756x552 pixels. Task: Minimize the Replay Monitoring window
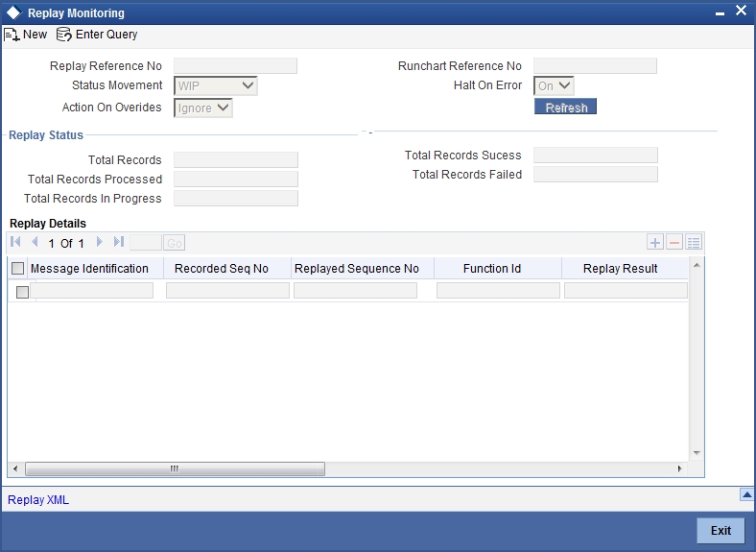coord(720,13)
